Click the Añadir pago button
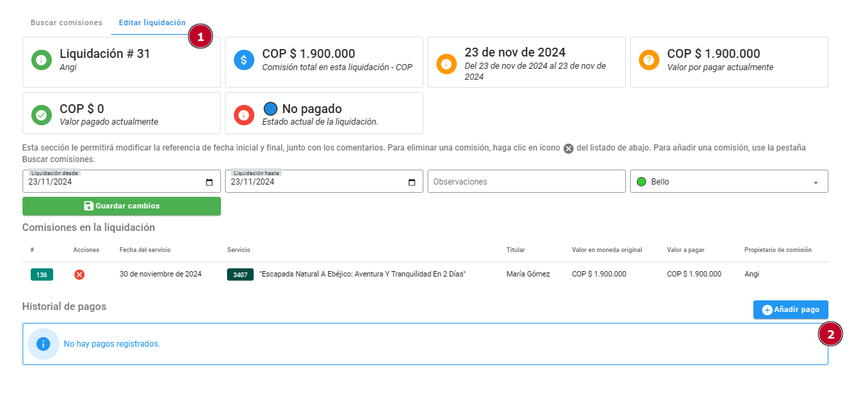Viewport: 868px width, 393px height. [x=790, y=309]
